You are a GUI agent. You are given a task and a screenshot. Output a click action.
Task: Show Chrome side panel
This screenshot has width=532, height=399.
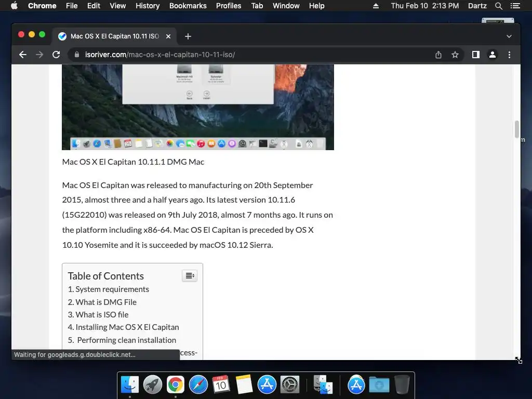(x=476, y=55)
